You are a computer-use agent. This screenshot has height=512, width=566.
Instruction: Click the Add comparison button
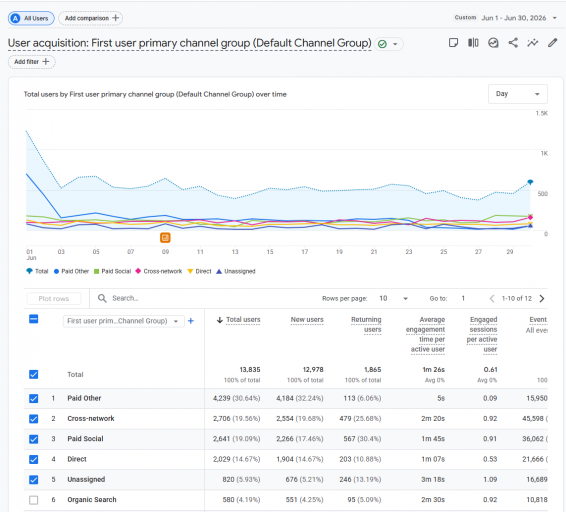pos(91,18)
